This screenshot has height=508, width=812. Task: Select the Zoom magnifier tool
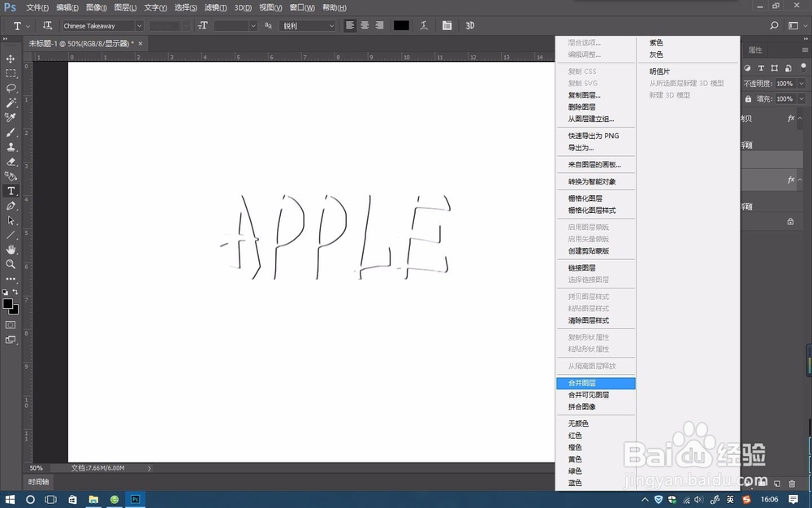11,264
